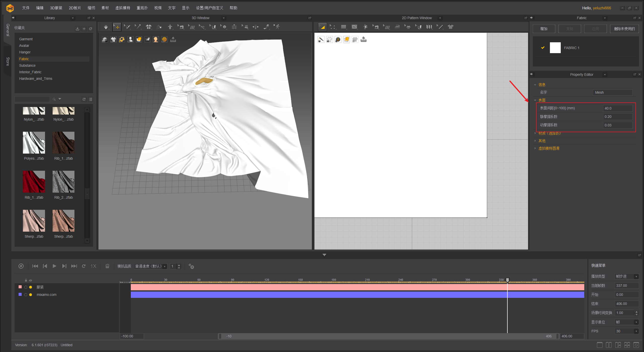
Task: Open simulation settings gears icon
Action: pyautogui.click(x=191, y=266)
